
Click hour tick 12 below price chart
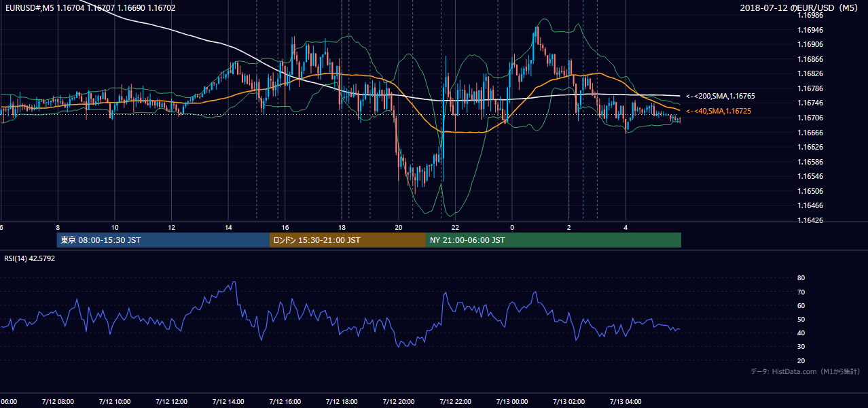point(172,227)
